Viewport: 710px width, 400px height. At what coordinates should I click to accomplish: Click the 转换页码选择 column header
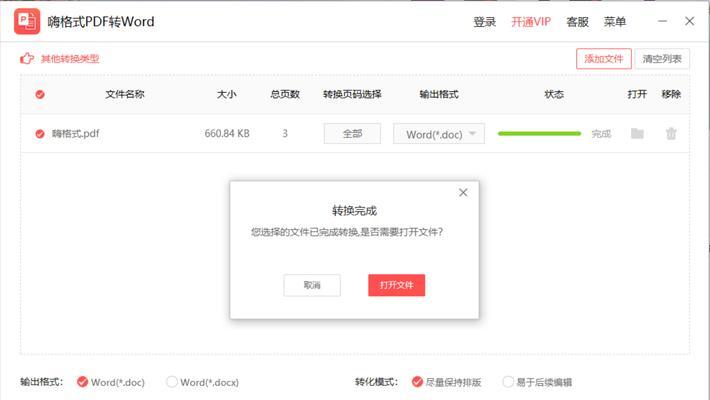point(352,94)
